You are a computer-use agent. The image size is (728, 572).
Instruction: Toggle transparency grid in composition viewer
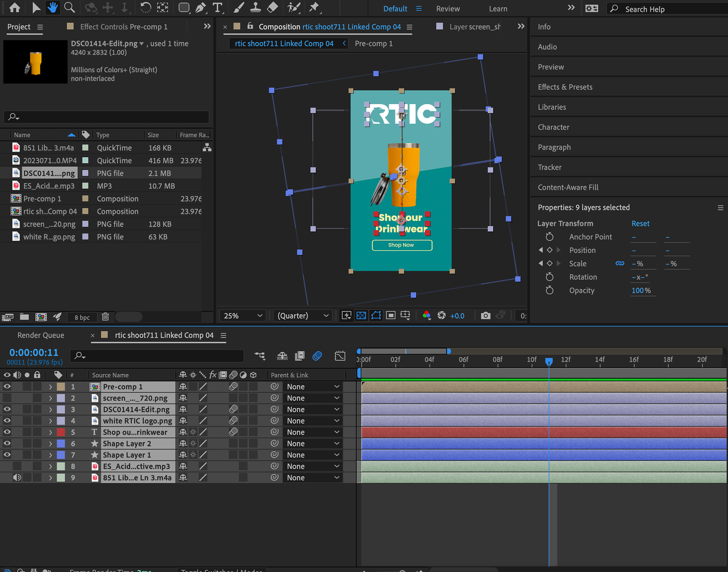(x=361, y=315)
